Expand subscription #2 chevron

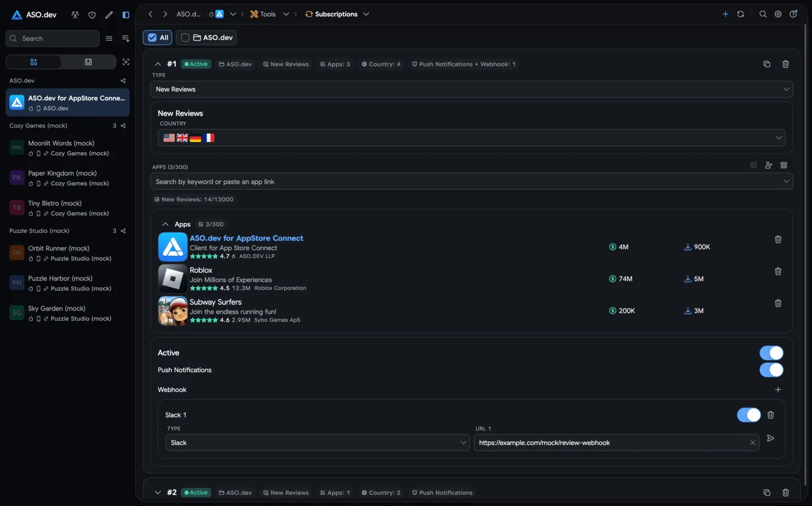click(158, 492)
